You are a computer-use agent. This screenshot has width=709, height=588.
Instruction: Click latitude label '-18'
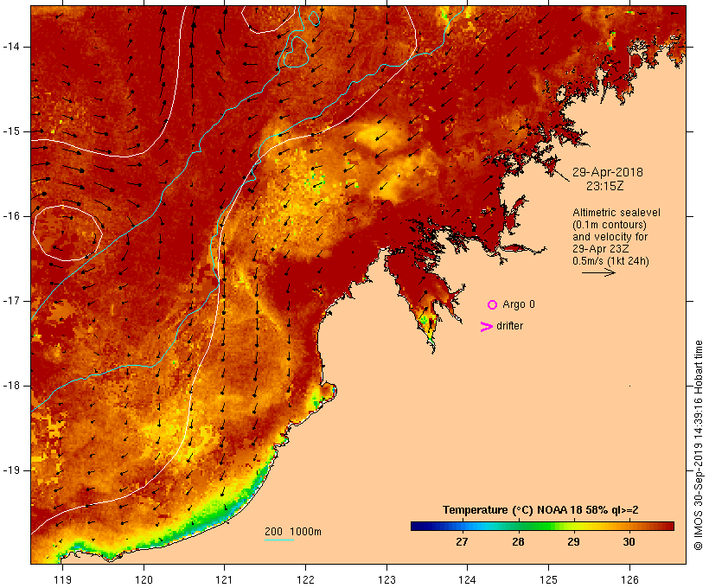click(x=10, y=386)
